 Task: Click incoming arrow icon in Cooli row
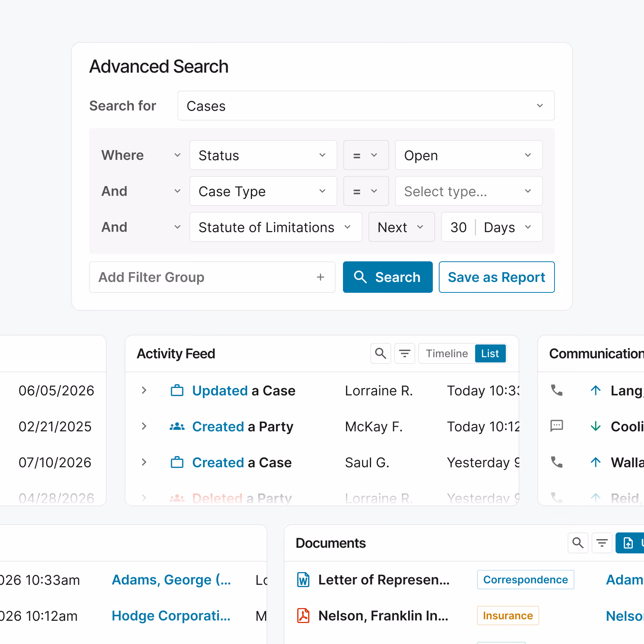point(596,426)
